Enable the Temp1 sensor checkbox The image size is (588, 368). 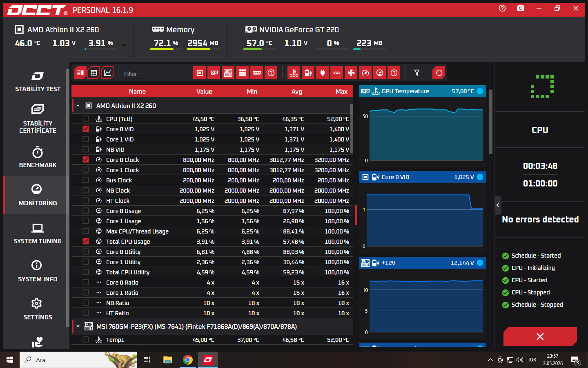[86, 340]
